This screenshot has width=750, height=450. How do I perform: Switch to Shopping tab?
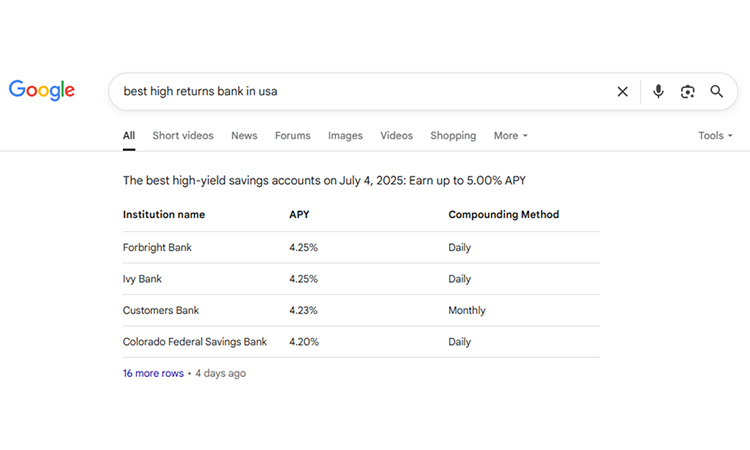pyautogui.click(x=453, y=135)
